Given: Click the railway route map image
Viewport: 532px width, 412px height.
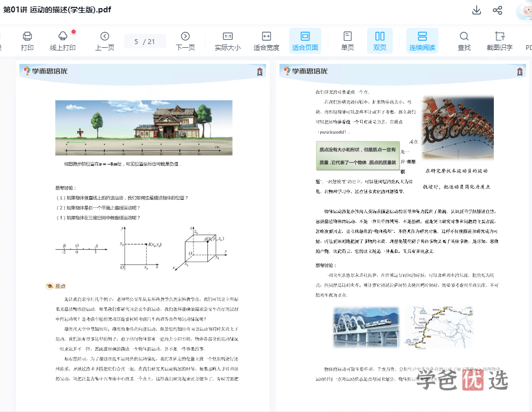Looking at the screenshot, I should tap(438, 327).
